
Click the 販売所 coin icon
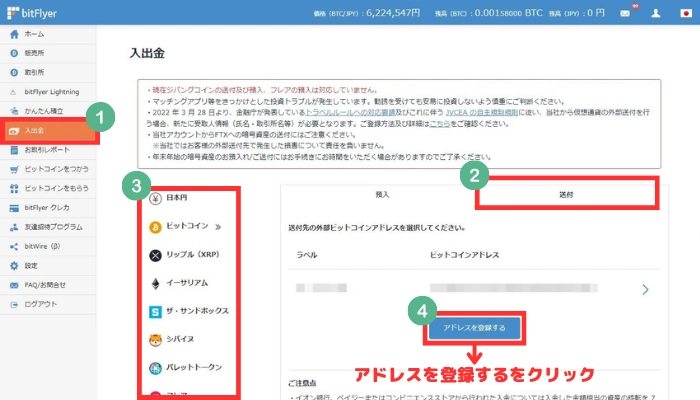pos(14,53)
